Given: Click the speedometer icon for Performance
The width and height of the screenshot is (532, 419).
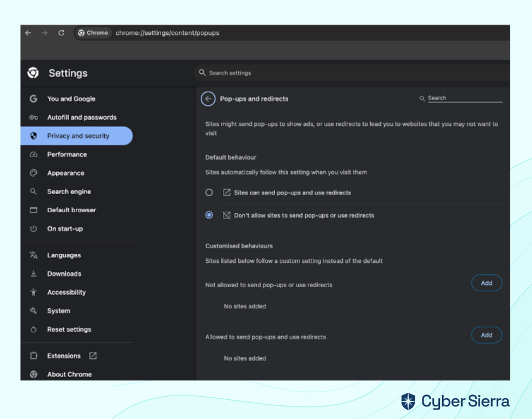Looking at the screenshot, I should [x=33, y=154].
